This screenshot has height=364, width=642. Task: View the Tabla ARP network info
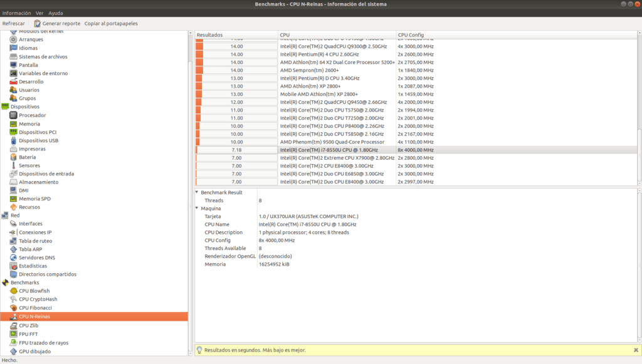pyautogui.click(x=28, y=249)
